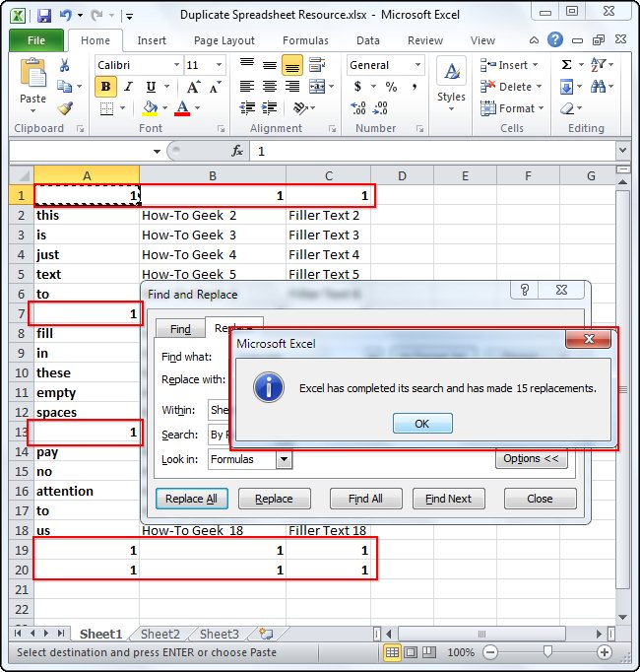Click the Increase Font Size icon
This screenshot has width=640, height=672.
[x=193, y=87]
